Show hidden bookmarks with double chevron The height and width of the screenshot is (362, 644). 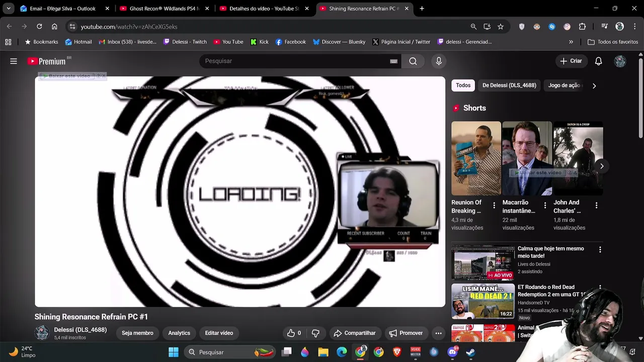click(571, 42)
